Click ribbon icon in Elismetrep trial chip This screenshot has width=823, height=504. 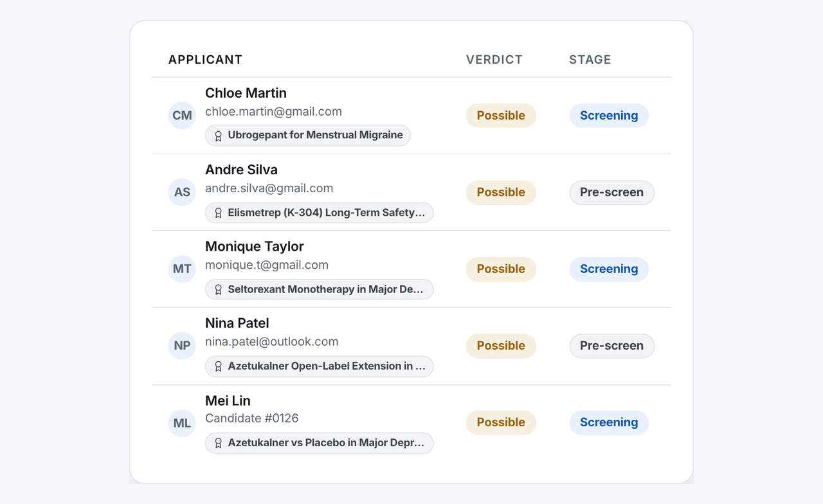(x=218, y=213)
